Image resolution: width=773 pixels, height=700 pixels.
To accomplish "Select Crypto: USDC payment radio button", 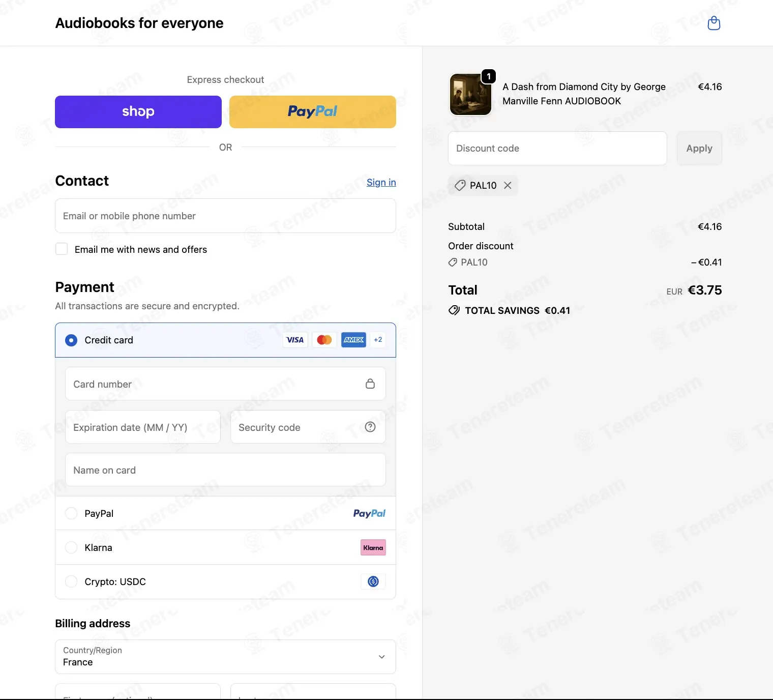I will (x=71, y=581).
